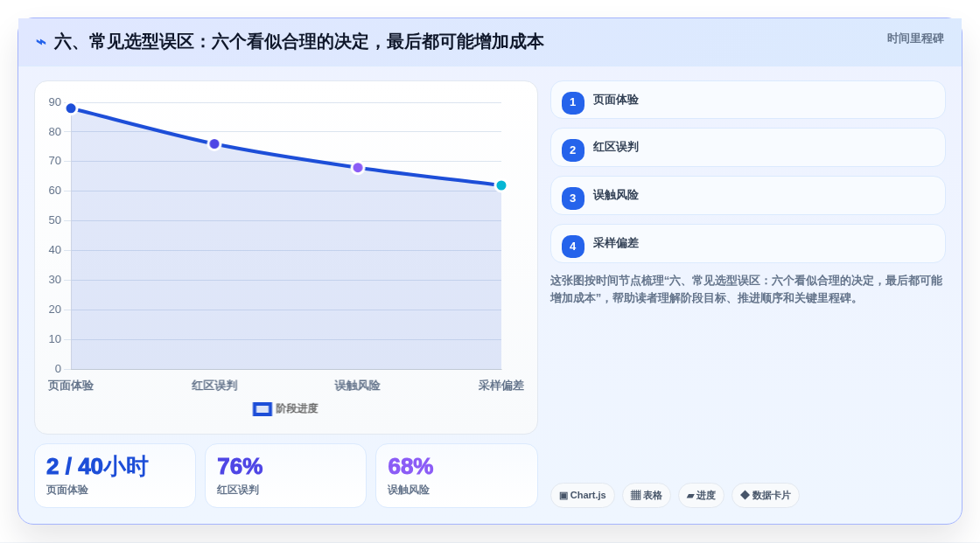Toggle the 阶段进度 legend swatch
This screenshot has width=980, height=543.
click(262, 408)
